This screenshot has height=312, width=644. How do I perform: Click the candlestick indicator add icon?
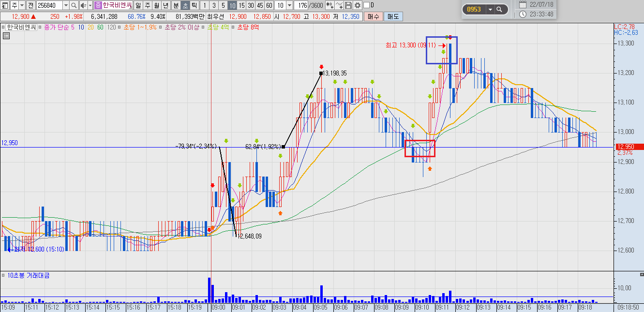(x=330, y=5)
